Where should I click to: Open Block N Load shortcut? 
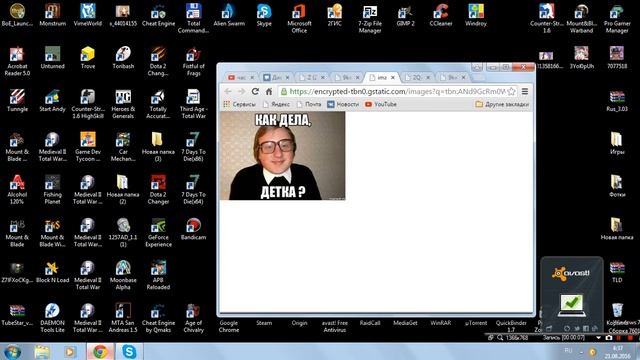coord(52,271)
